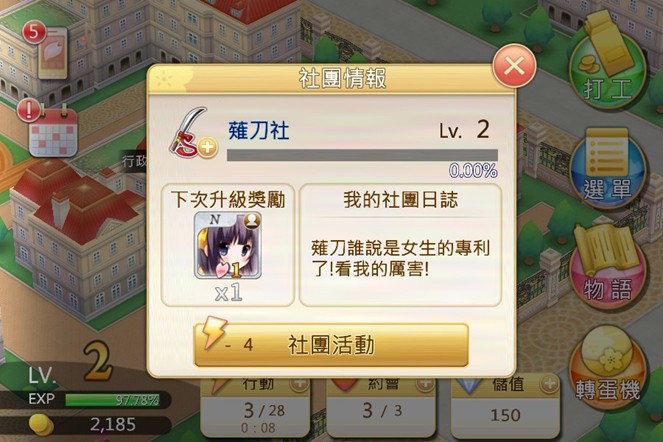Open the 選單 menu icon
This screenshot has height=442, width=663.
(607, 168)
